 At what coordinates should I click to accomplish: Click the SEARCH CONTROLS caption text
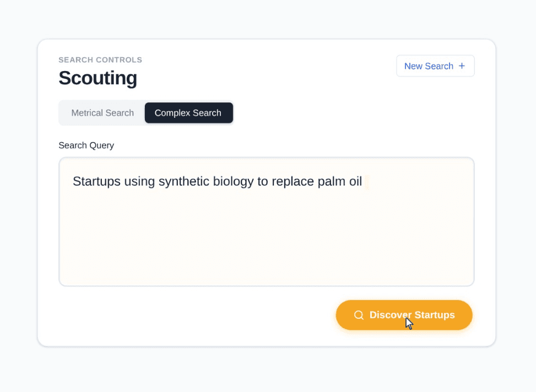pyautogui.click(x=100, y=59)
